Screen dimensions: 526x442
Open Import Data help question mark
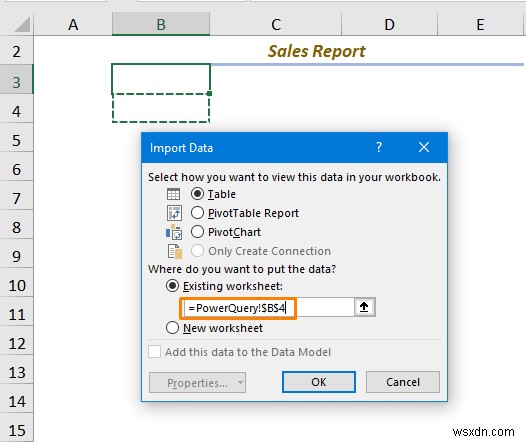click(379, 147)
